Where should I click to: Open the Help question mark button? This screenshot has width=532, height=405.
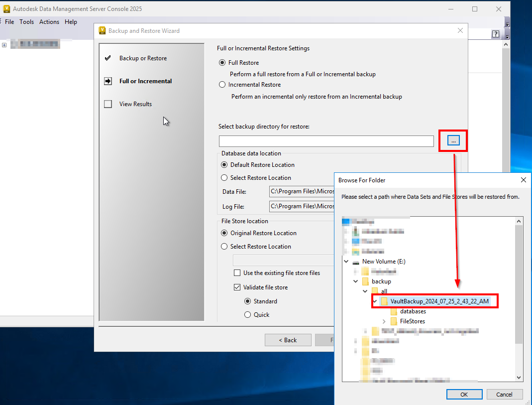[496, 34]
